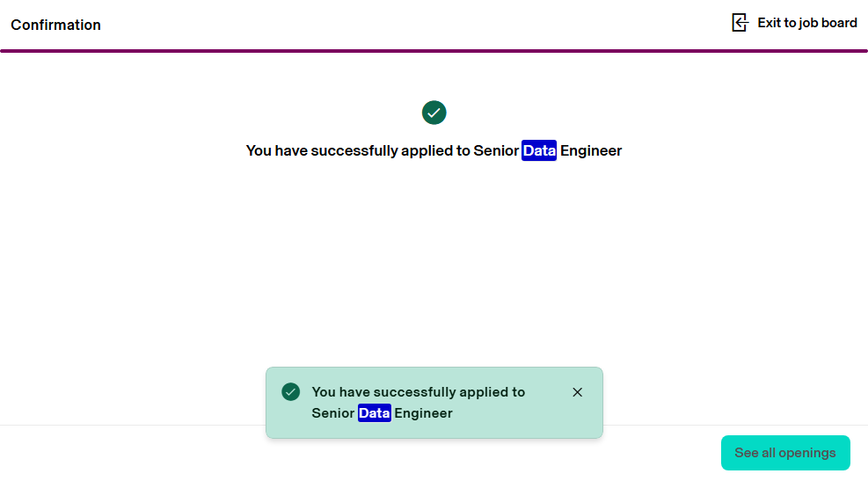
Task: Click "Senior" in the main confirmation message
Action: click(x=496, y=150)
